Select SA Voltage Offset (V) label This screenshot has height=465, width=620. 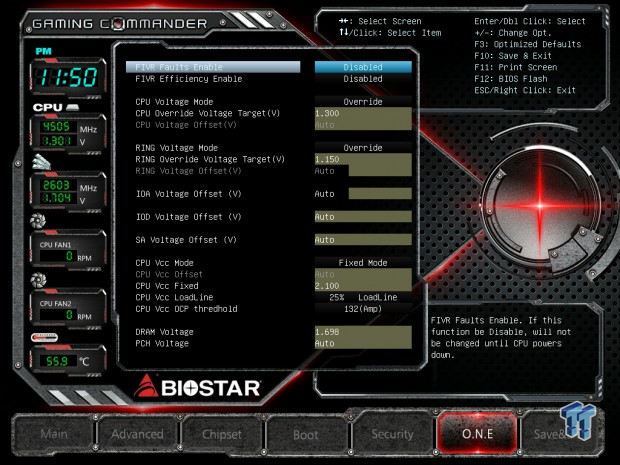pyautogui.click(x=186, y=240)
